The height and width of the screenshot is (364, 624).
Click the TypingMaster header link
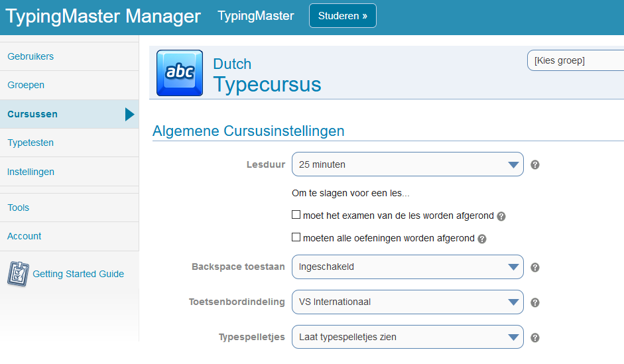coord(255,16)
